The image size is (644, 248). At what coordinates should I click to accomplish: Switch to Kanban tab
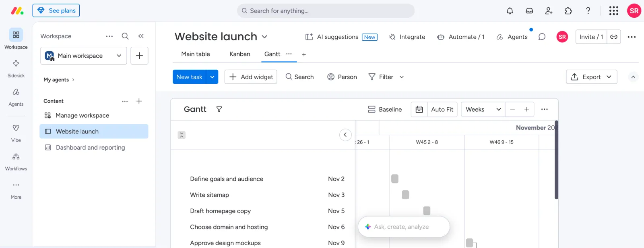tap(240, 54)
